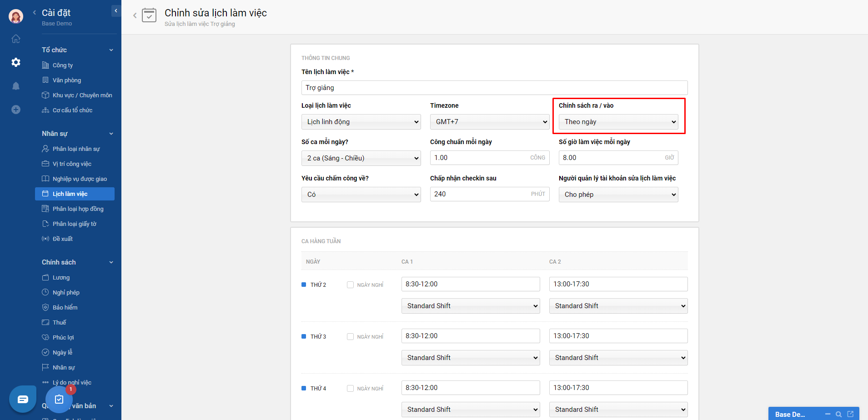Open Yêu cầu chấm công về dropdown
The height and width of the screenshot is (420, 868).
[361, 195]
